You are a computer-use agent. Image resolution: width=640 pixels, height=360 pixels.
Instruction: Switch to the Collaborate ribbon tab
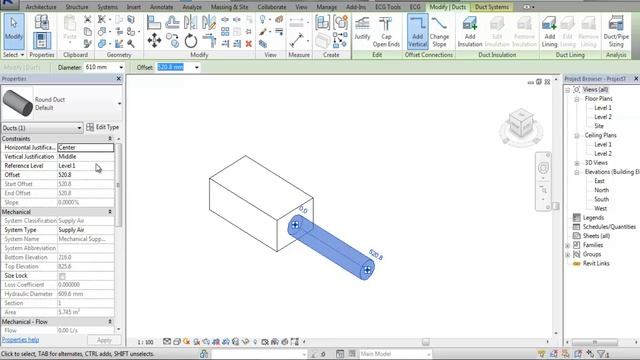(271, 7)
